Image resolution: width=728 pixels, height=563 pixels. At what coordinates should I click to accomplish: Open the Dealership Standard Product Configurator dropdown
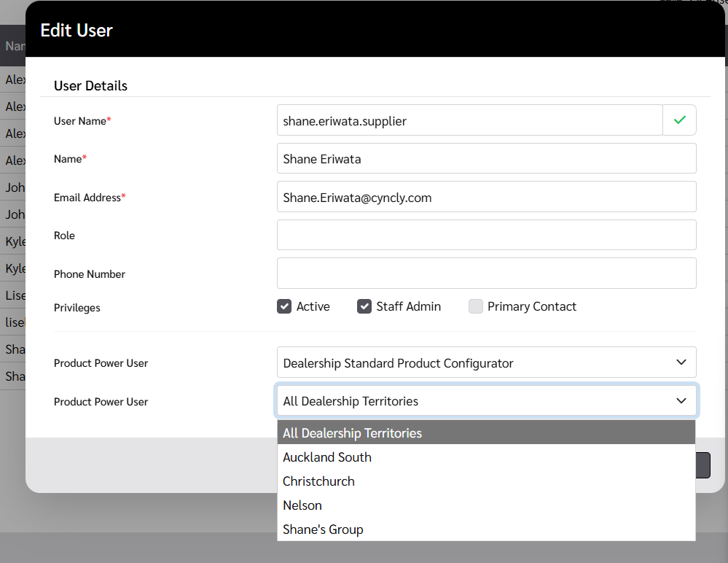(x=486, y=362)
